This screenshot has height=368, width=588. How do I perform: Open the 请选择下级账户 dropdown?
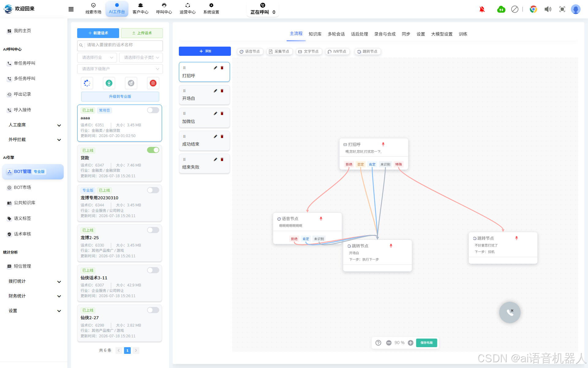[x=120, y=69]
